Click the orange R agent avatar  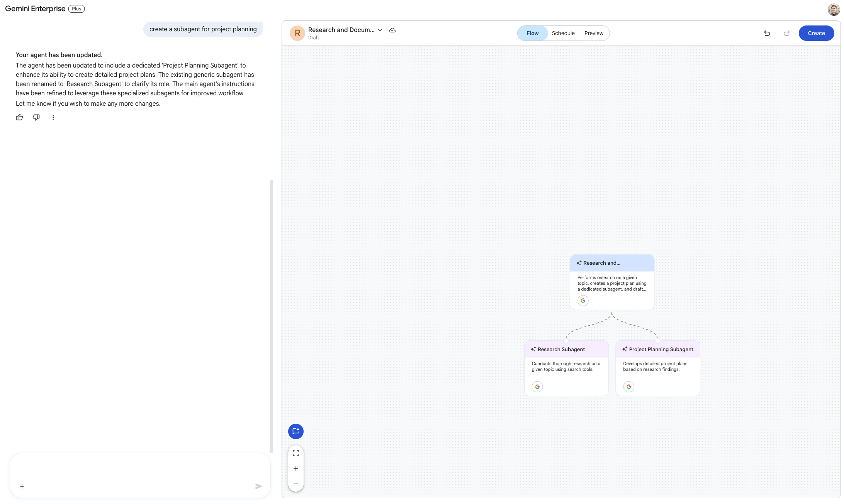click(297, 33)
